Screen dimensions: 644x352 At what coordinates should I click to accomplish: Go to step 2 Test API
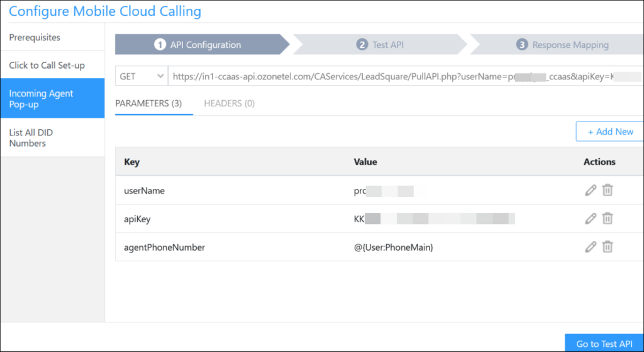point(380,45)
